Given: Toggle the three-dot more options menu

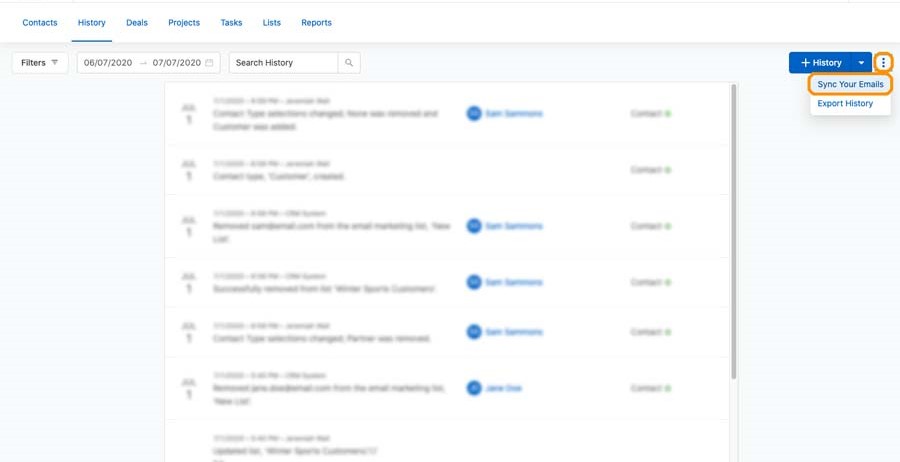Looking at the screenshot, I should click(883, 63).
